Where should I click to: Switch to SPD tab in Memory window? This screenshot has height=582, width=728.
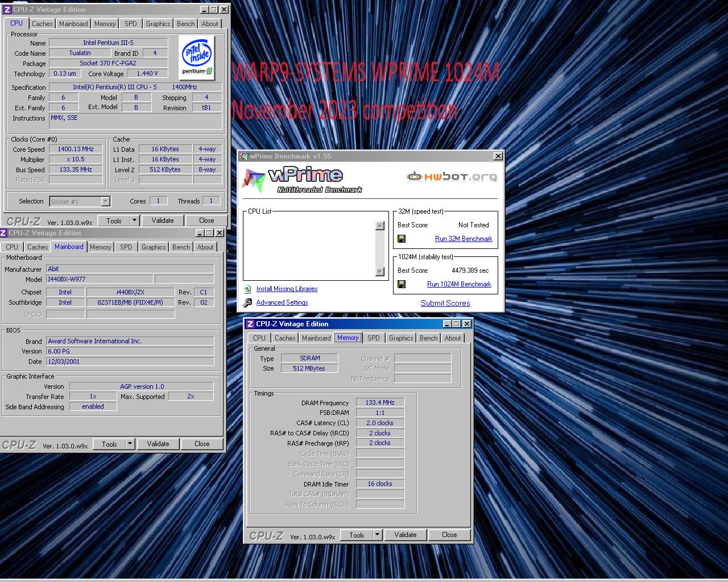coord(374,338)
